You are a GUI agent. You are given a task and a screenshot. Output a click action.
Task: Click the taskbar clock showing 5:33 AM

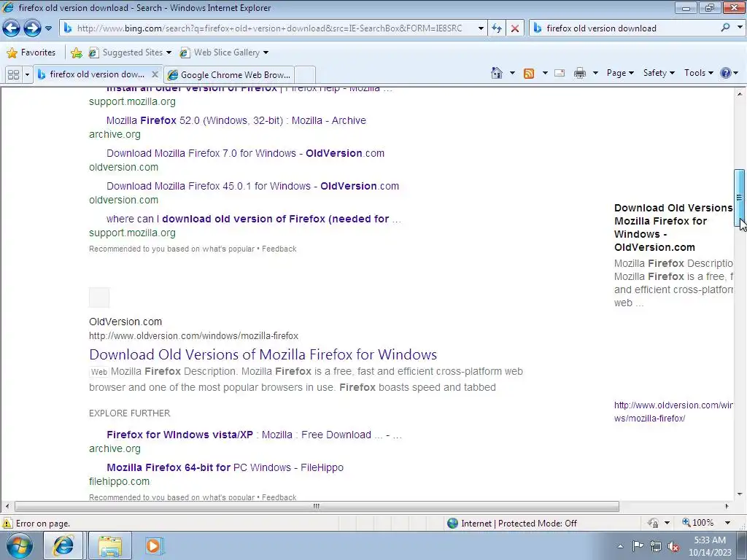[710, 546]
